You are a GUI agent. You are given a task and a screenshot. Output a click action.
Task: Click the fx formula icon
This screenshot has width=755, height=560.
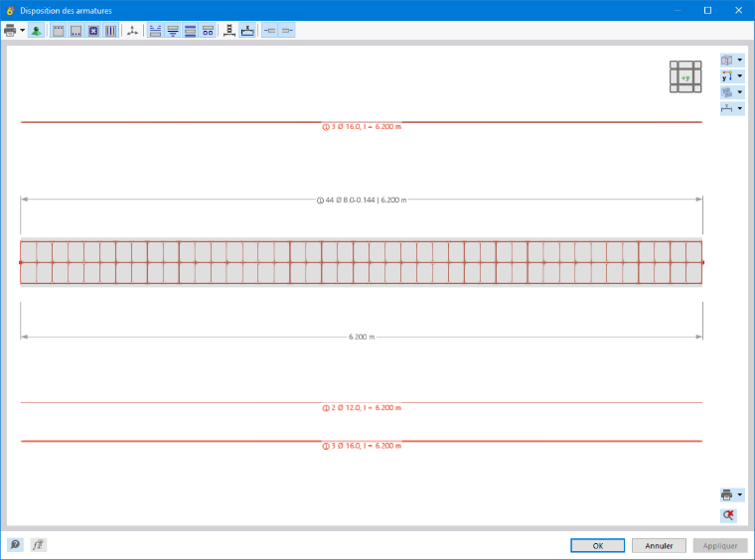38,544
